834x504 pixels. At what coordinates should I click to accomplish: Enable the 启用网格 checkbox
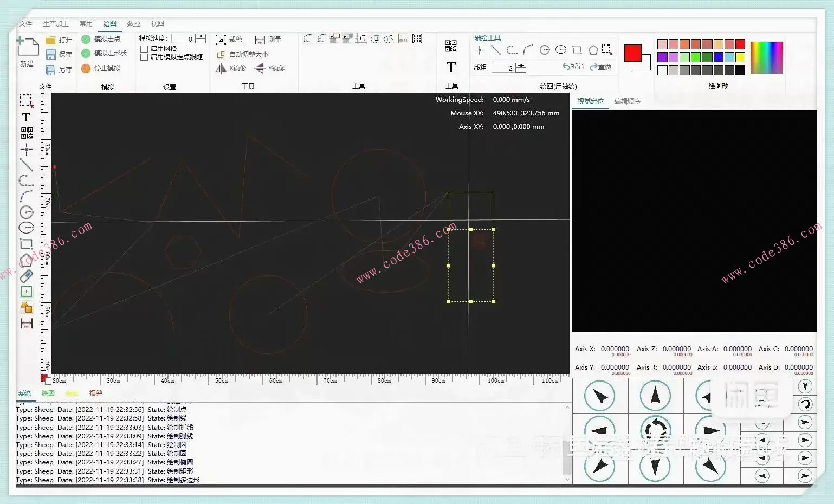(145, 49)
